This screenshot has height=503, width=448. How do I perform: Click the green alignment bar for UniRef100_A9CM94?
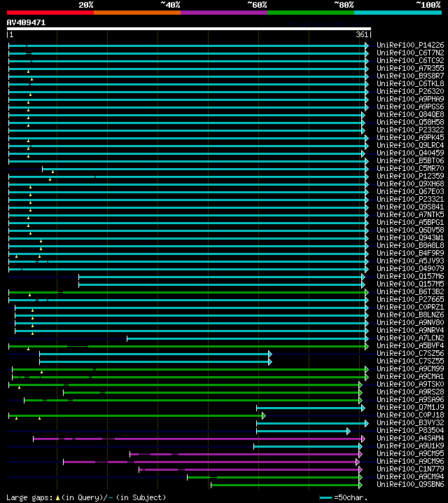click(275, 477)
